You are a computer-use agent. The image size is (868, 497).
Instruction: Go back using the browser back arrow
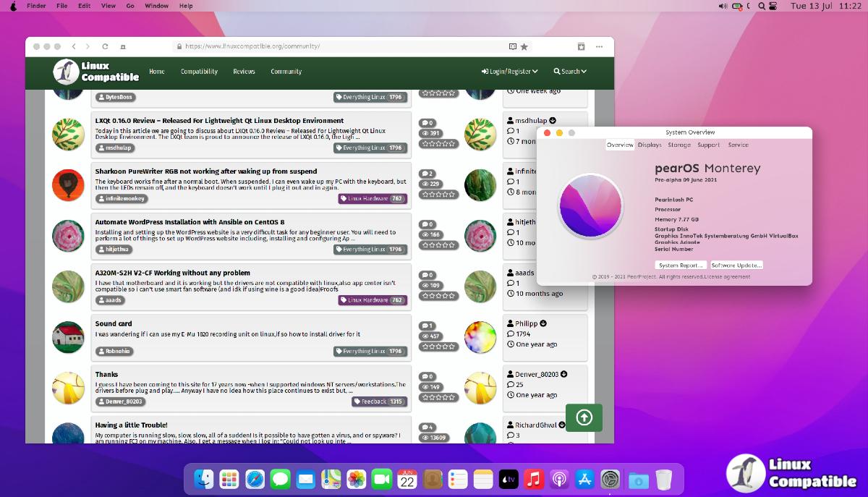point(73,46)
